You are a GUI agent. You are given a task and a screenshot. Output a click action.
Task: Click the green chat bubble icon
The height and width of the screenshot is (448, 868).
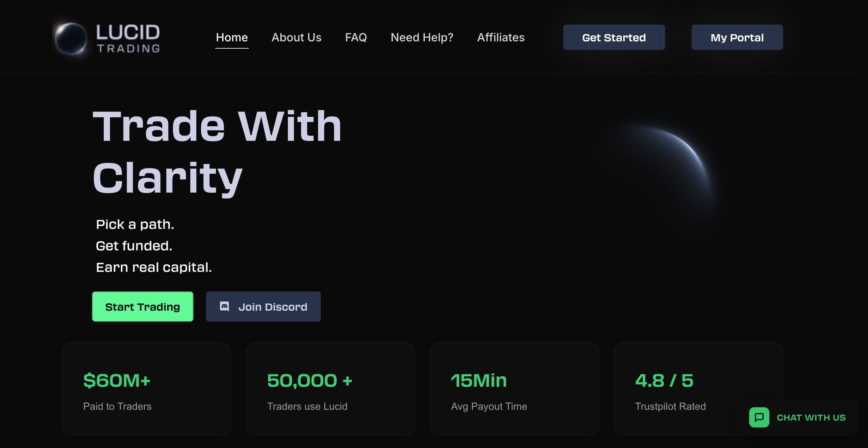coord(759,417)
